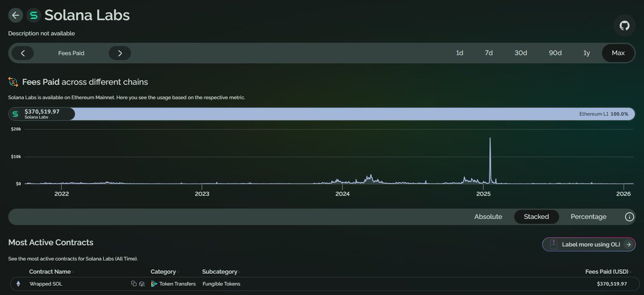Click the Token Transfers category text
This screenshot has height=295, width=644.
[x=178, y=284]
